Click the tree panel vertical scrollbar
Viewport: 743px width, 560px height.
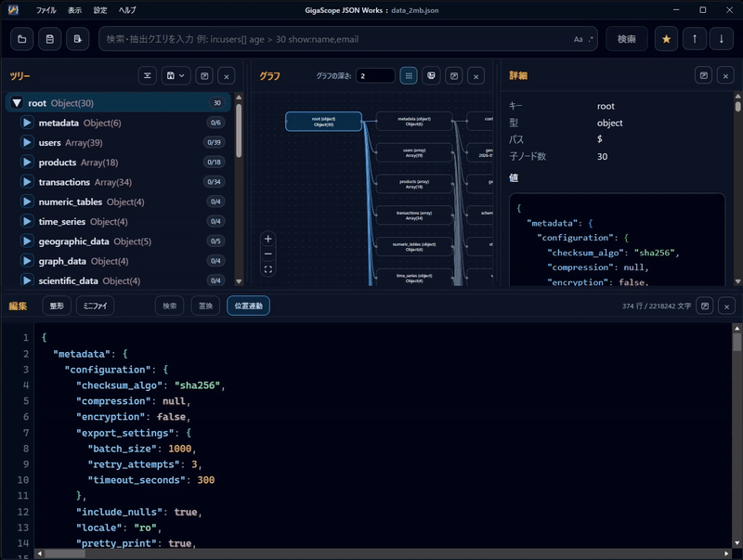(239, 130)
